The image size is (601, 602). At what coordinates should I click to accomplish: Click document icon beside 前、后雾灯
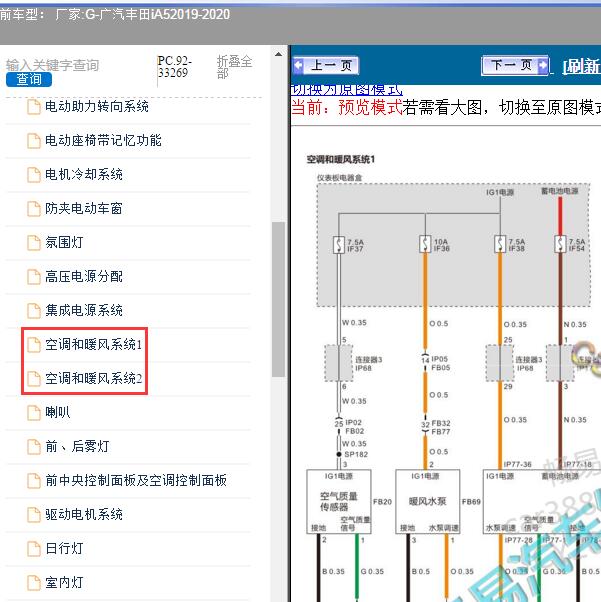pos(34,447)
